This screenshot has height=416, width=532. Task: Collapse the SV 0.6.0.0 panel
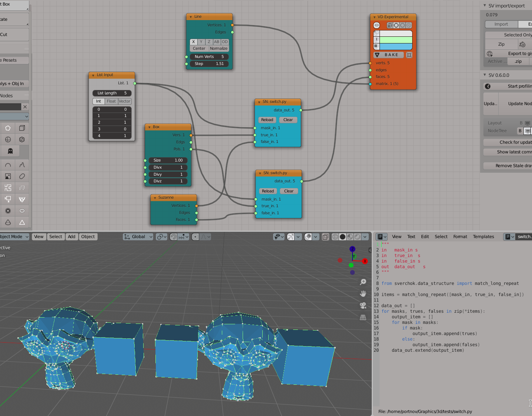tap(485, 75)
